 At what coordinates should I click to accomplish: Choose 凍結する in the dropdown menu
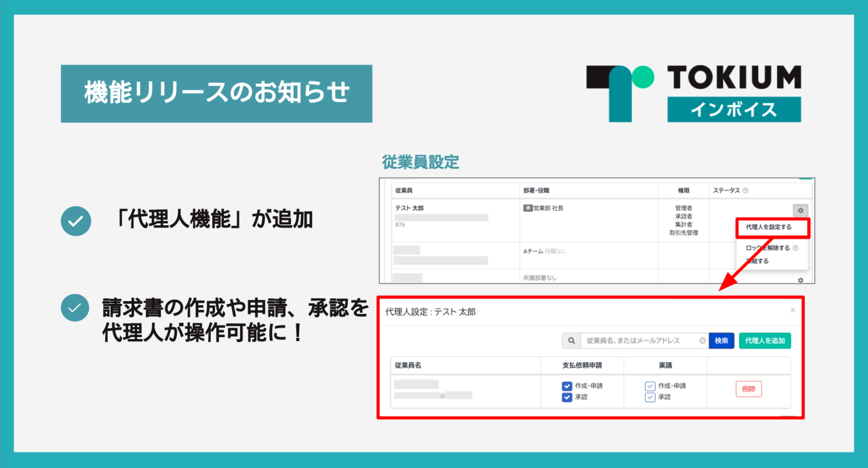tap(757, 261)
